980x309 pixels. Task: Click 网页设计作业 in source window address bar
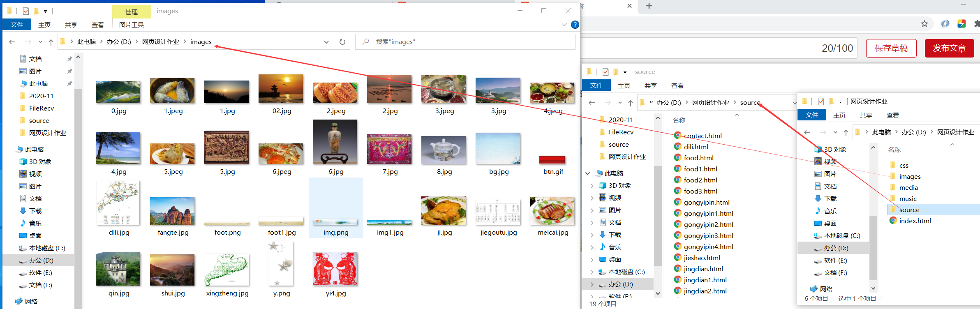coord(711,103)
